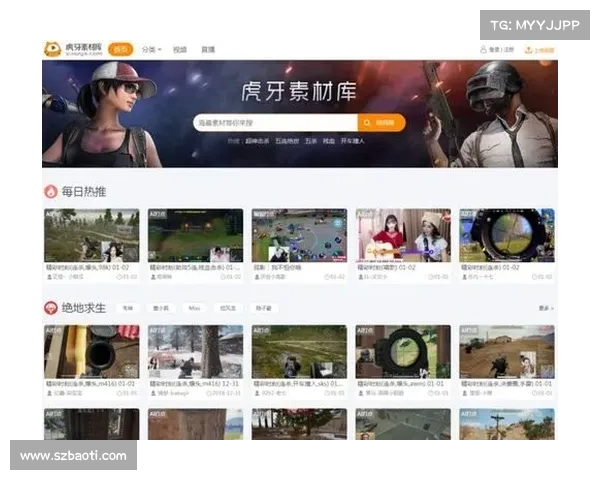
Task: Select the Miss streamer filter tag
Action: (x=194, y=308)
